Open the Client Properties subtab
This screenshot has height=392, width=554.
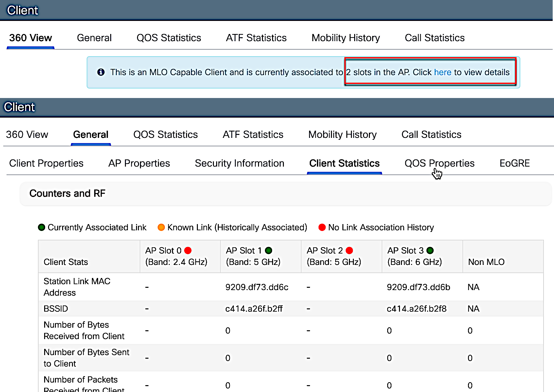(x=46, y=163)
